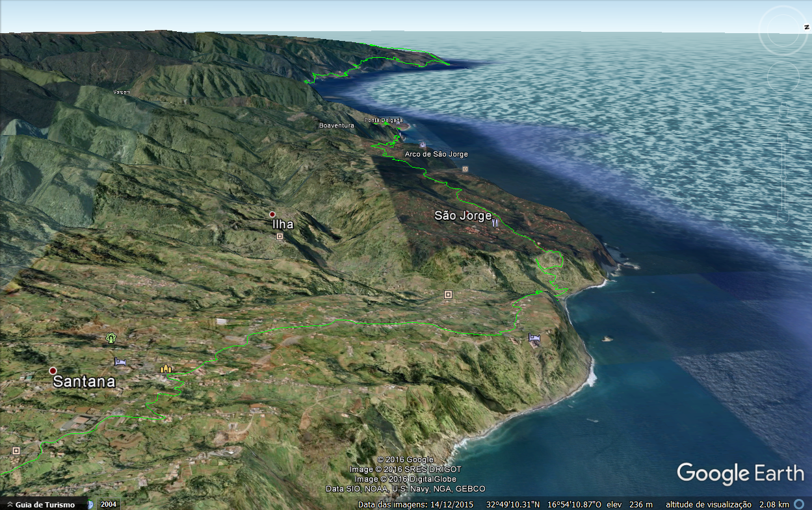Screen dimensions: 812x510
Task: Click the square place icon below Ilha
Action: tap(280, 236)
